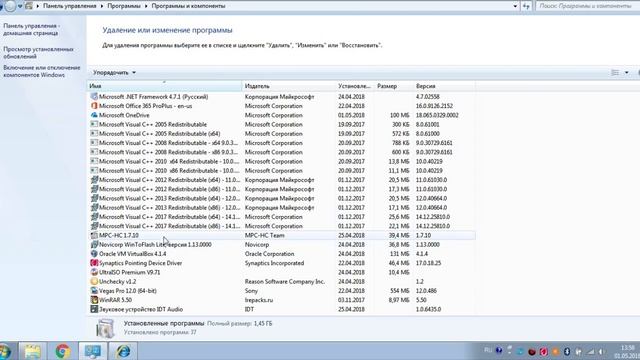This screenshot has height=360, width=640.
Task: Select MPC-HC 1.7.10 program icon
Action: (94, 235)
